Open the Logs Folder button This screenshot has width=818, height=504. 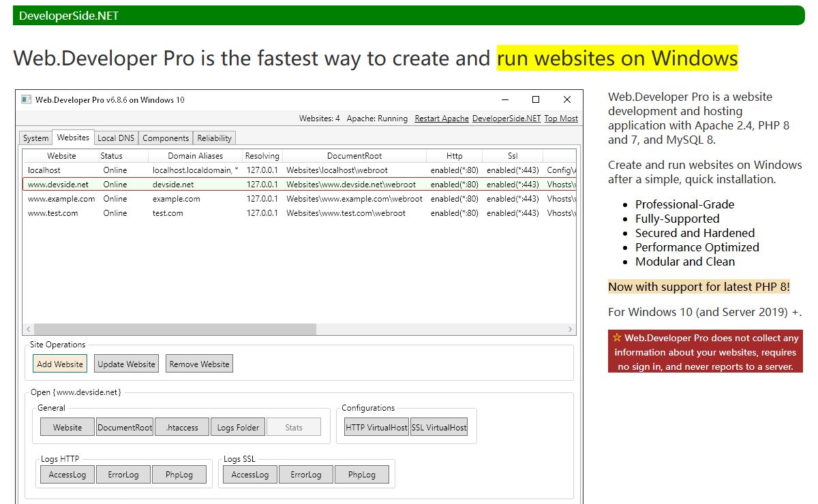(x=238, y=427)
